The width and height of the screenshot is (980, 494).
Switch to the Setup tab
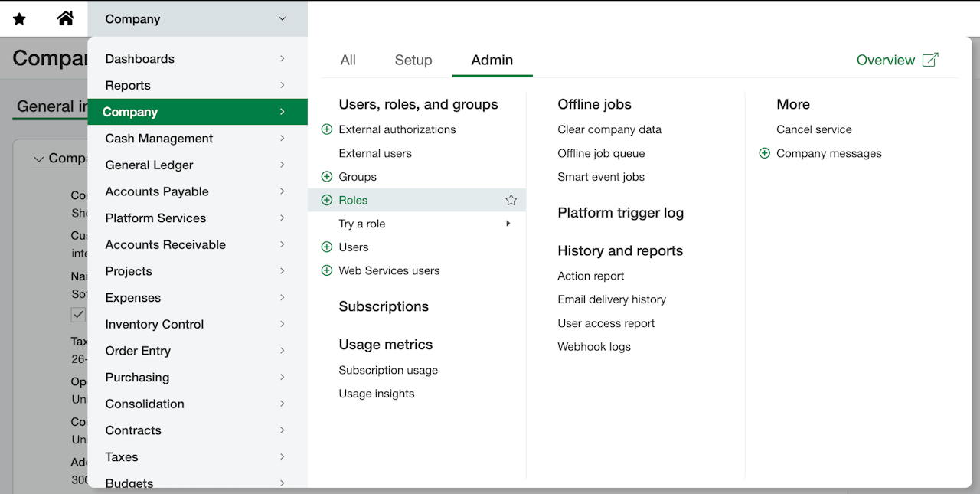click(x=413, y=60)
